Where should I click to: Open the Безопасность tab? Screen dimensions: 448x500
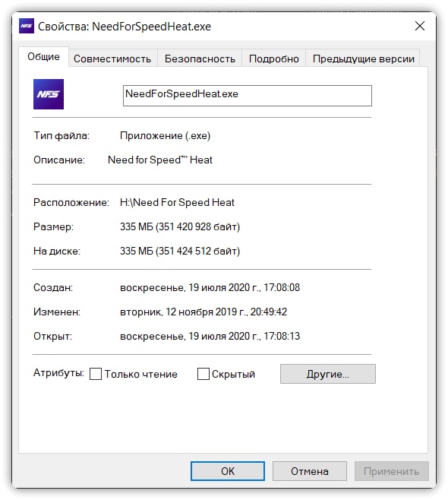point(200,59)
